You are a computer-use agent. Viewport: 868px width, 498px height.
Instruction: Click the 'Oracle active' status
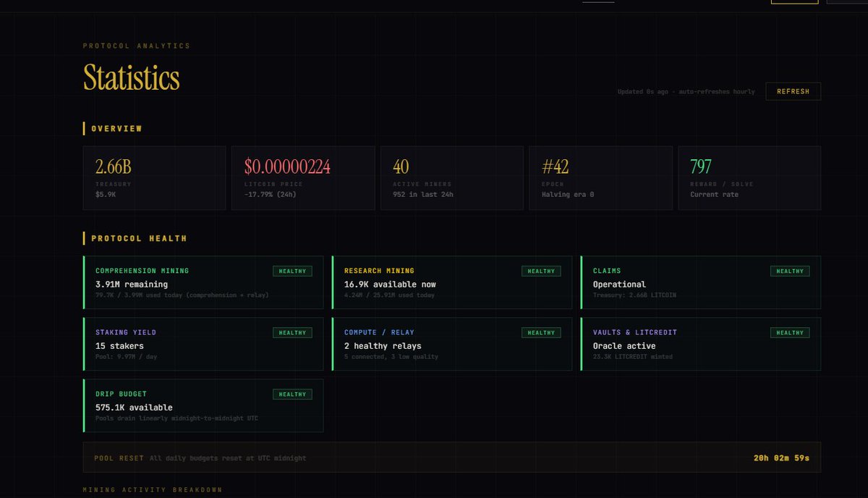(624, 346)
